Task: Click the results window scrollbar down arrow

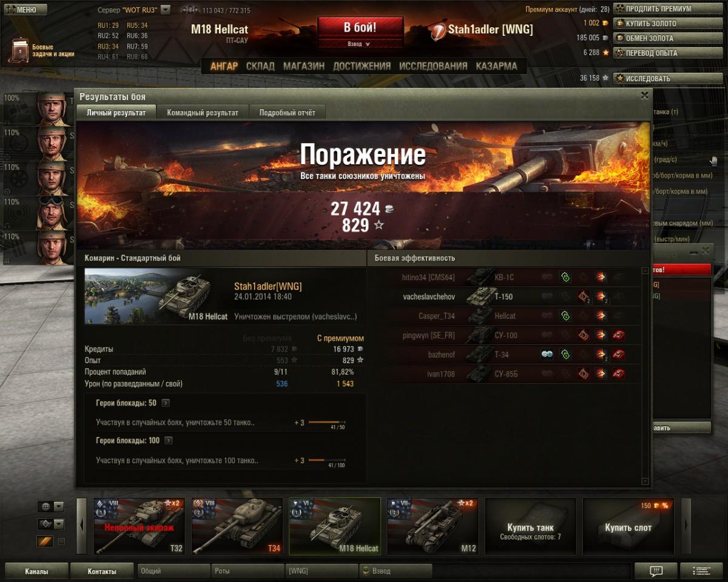Action: pos(645,481)
